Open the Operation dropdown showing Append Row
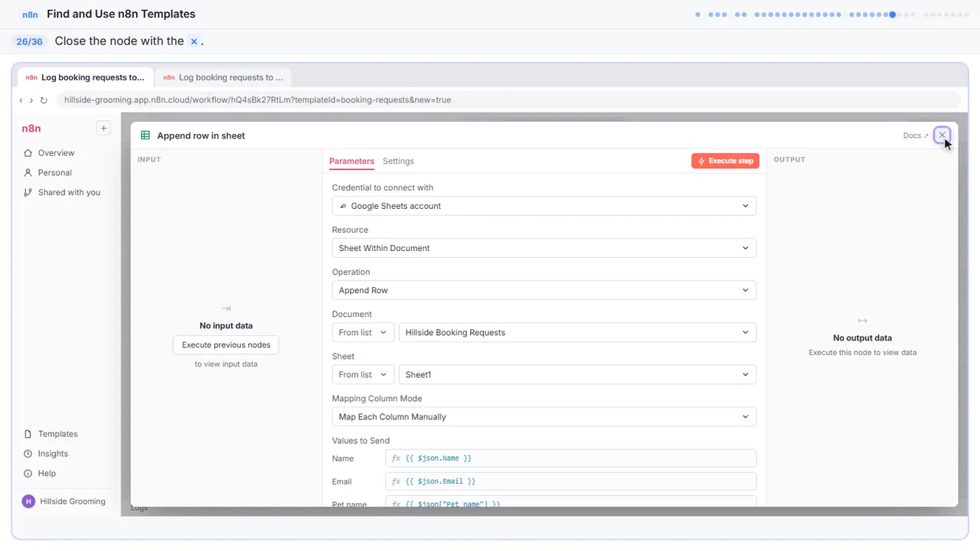This screenshot has width=980, height=551. pyautogui.click(x=544, y=290)
